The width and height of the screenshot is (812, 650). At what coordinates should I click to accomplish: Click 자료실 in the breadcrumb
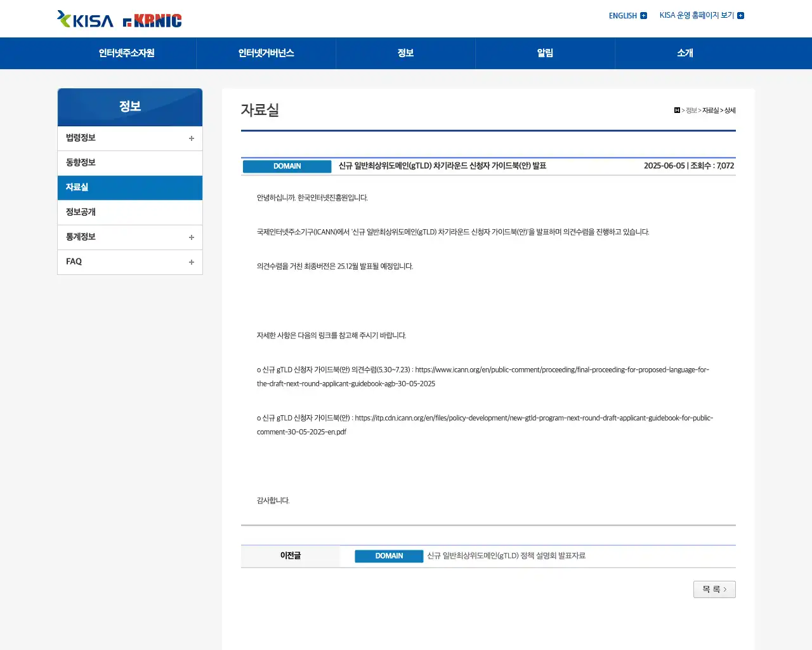tap(710, 110)
